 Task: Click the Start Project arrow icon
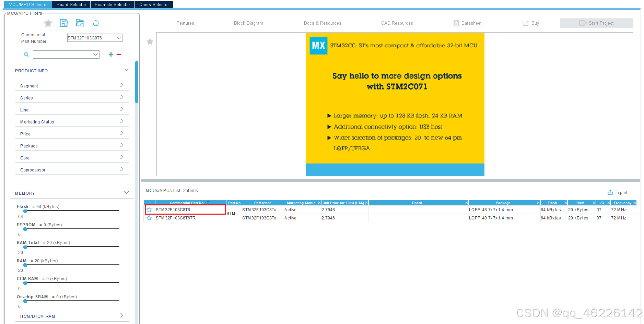pos(583,23)
